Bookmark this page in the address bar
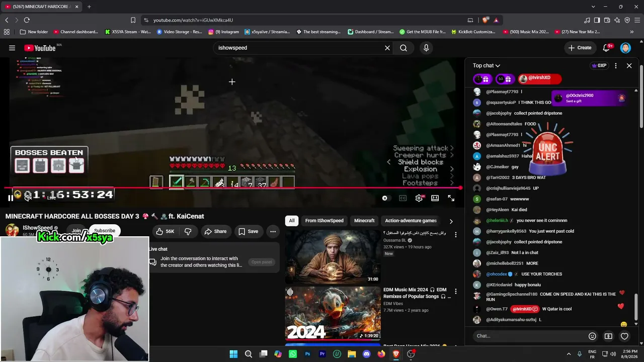The image size is (644, 362). 133,20
